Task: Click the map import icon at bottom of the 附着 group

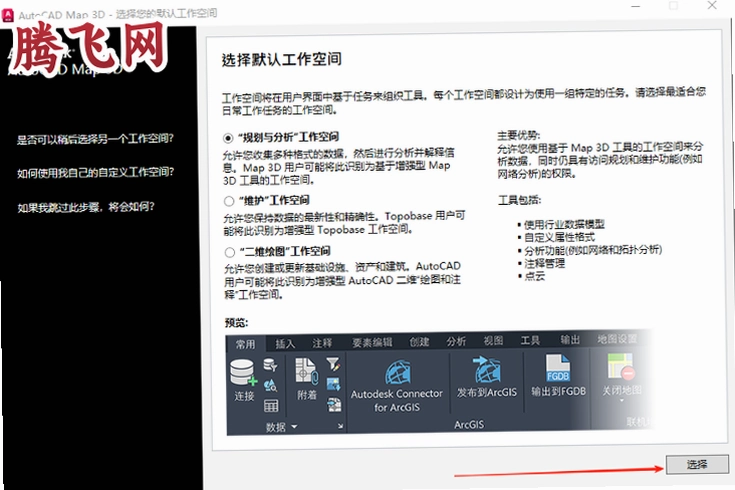Action: click(x=334, y=404)
